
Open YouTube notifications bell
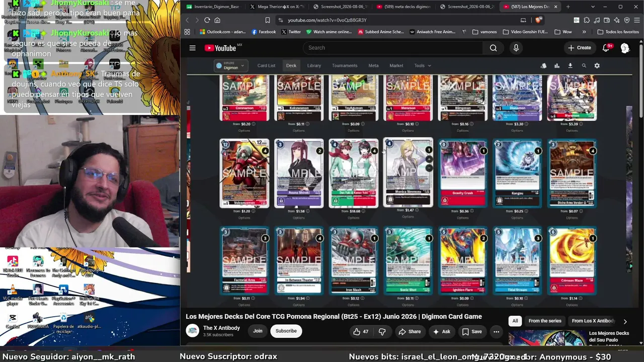[606, 48]
